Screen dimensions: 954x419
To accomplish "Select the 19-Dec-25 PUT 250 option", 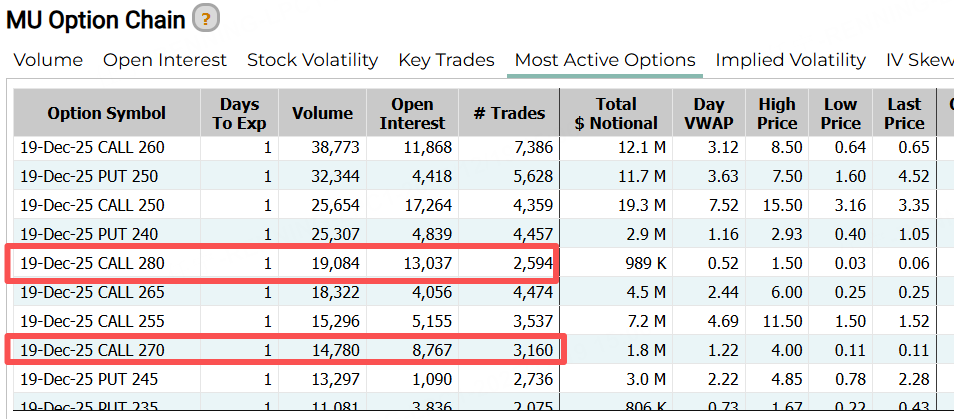I will coord(88,177).
